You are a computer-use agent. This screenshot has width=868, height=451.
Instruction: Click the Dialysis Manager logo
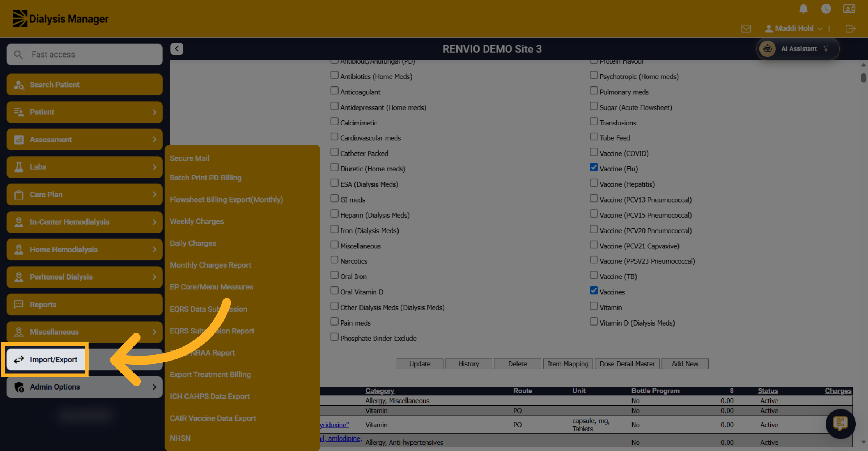coord(60,18)
